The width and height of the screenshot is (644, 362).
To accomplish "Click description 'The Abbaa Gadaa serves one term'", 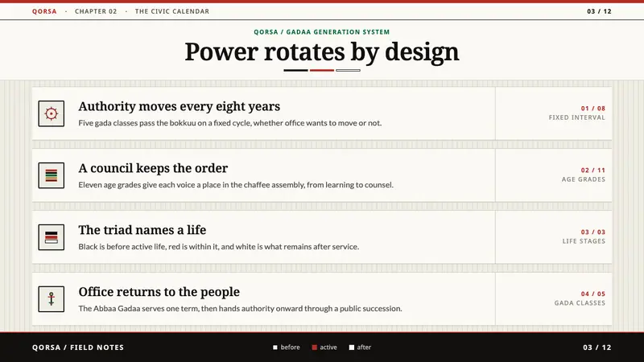I will [240, 309].
